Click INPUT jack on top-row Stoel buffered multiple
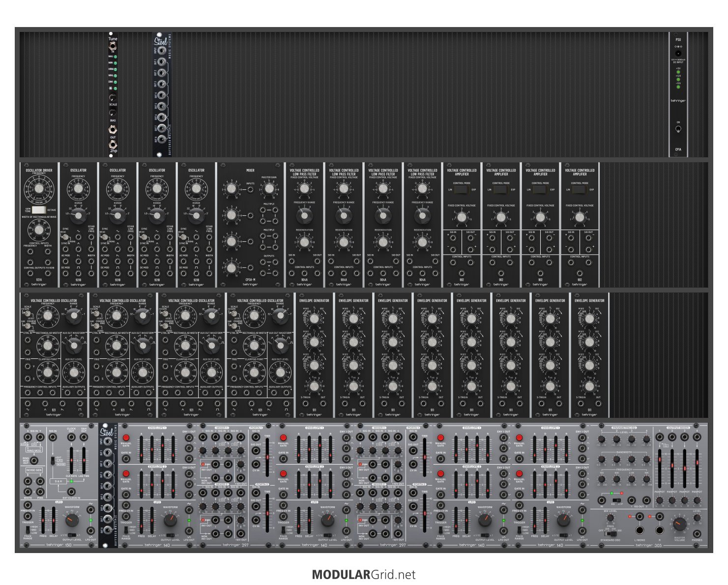The height and width of the screenshot is (585, 728). pos(162,50)
